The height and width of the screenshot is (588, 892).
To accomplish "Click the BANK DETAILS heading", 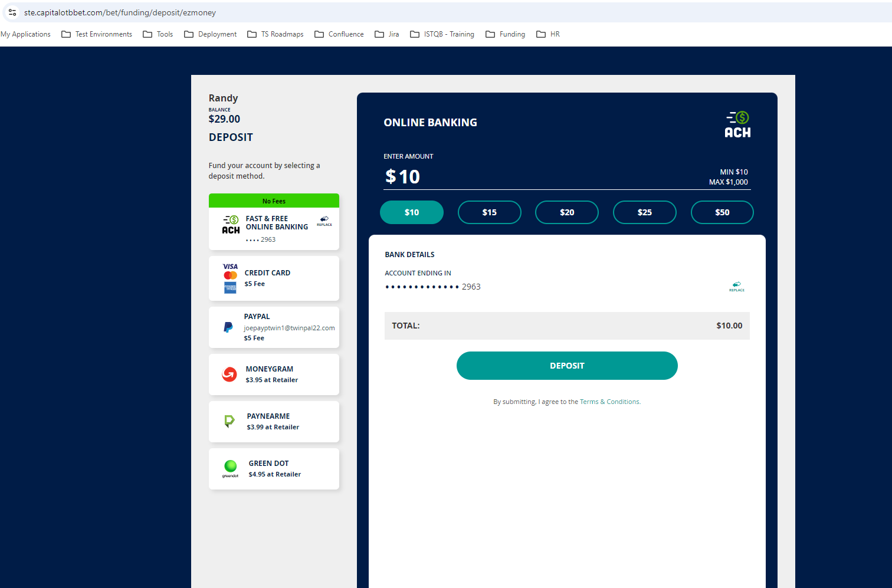I will click(x=409, y=255).
